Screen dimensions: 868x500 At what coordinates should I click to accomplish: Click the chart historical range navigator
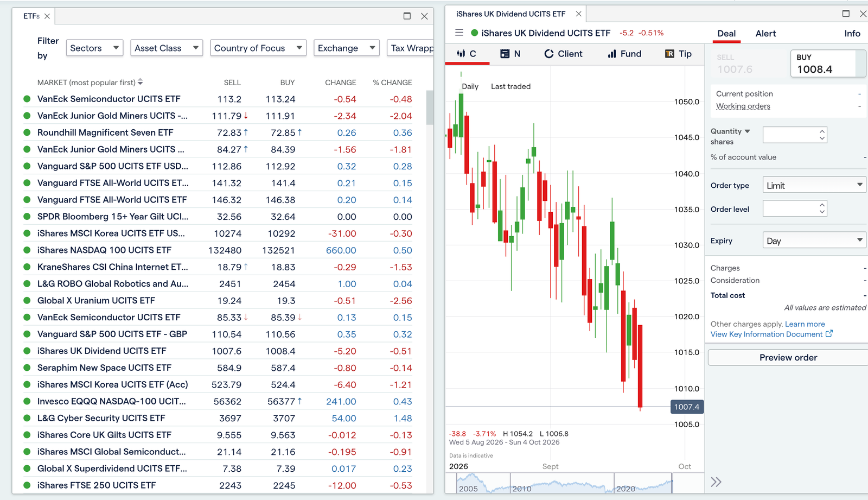(x=564, y=483)
